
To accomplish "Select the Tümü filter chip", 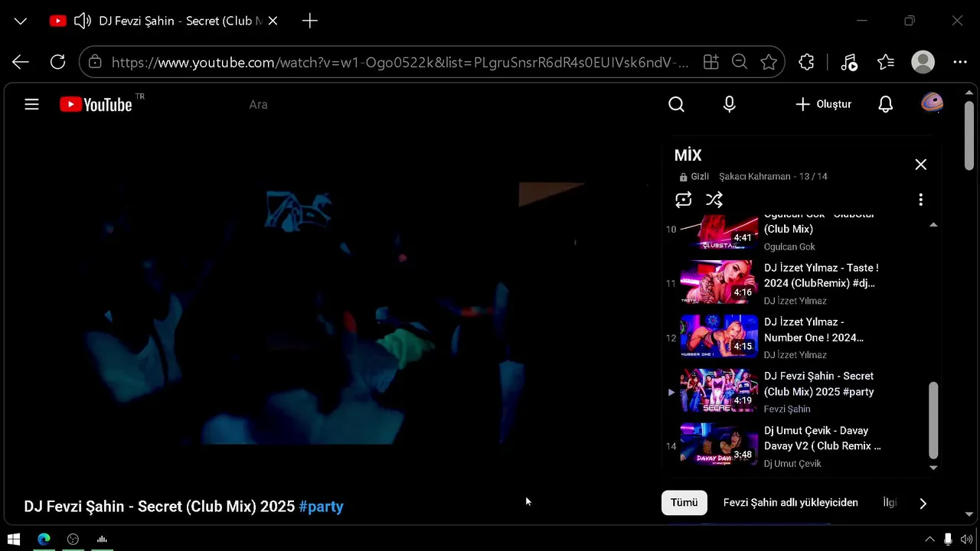I will [684, 503].
